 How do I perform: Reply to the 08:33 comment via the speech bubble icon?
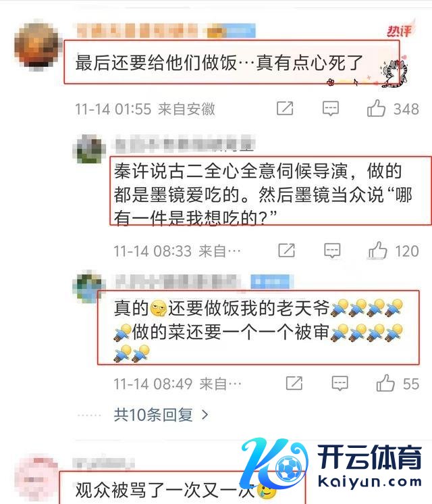332,251
